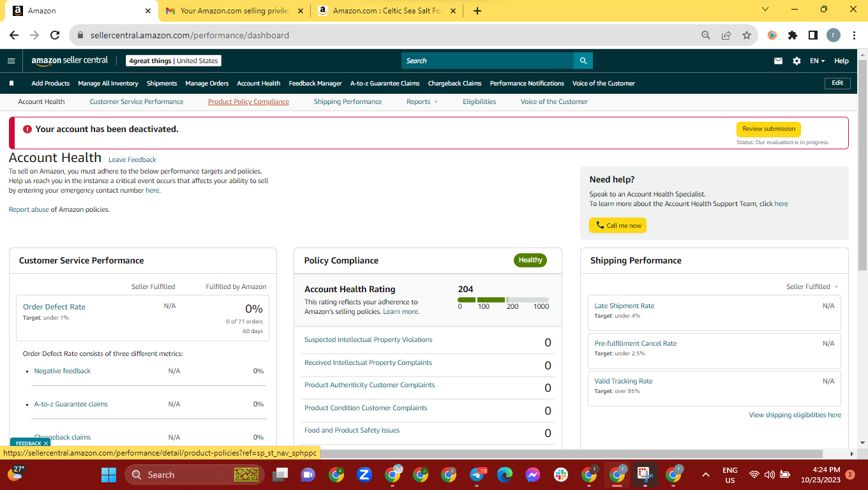Image resolution: width=868 pixels, height=490 pixels.
Task: Open the Chrome three-dot menu
Action: (854, 36)
